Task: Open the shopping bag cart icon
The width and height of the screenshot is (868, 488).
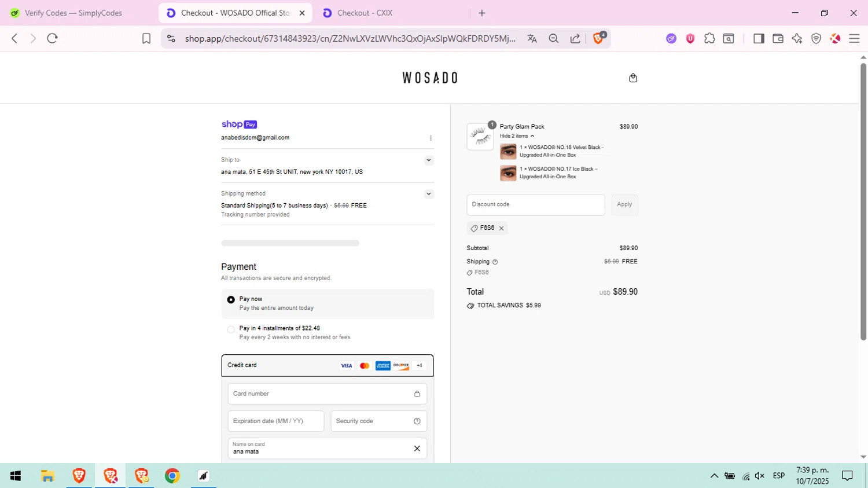Action: tap(633, 78)
